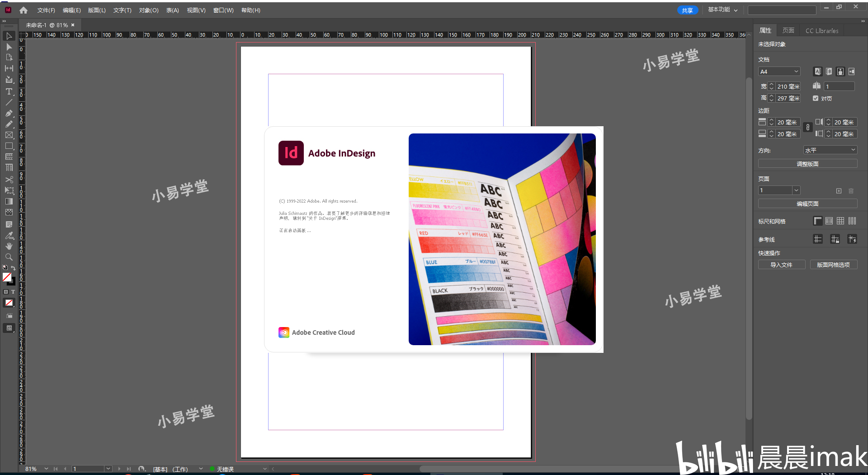Select the Page tool

click(x=9, y=57)
